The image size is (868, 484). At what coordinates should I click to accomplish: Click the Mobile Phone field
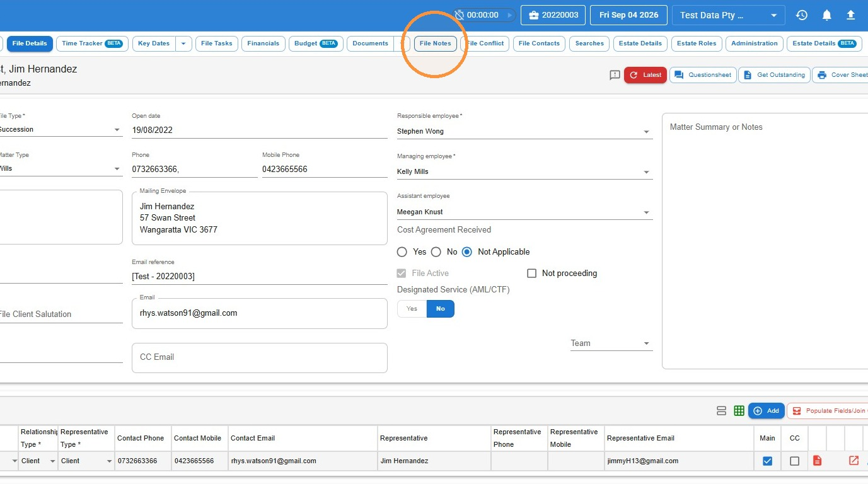point(325,170)
